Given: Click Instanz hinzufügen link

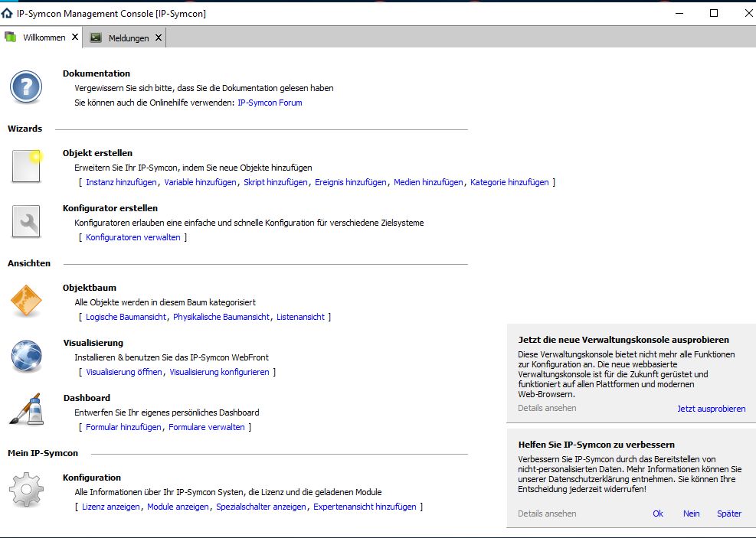Looking at the screenshot, I should tap(121, 182).
